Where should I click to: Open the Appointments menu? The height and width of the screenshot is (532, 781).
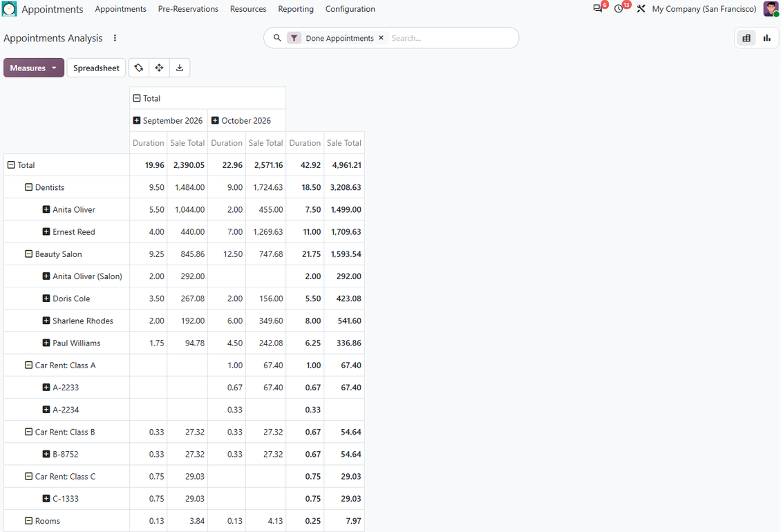pyautogui.click(x=120, y=9)
